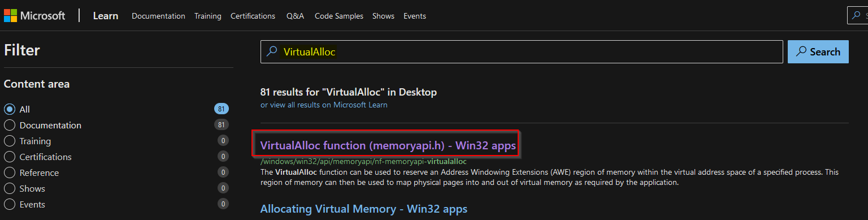Open Code Samples in top navigation
868x220 pixels.
coord(339,16)
